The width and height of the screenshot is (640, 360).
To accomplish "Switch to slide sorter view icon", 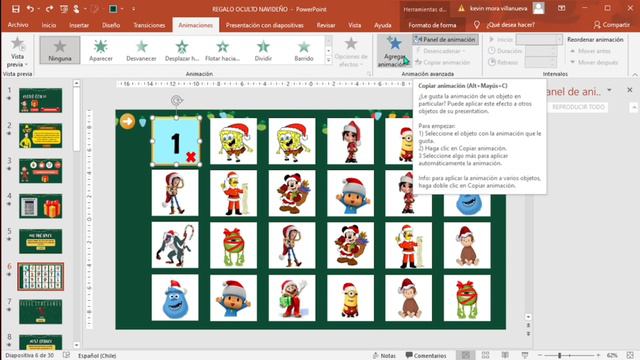I will [485, 356].
